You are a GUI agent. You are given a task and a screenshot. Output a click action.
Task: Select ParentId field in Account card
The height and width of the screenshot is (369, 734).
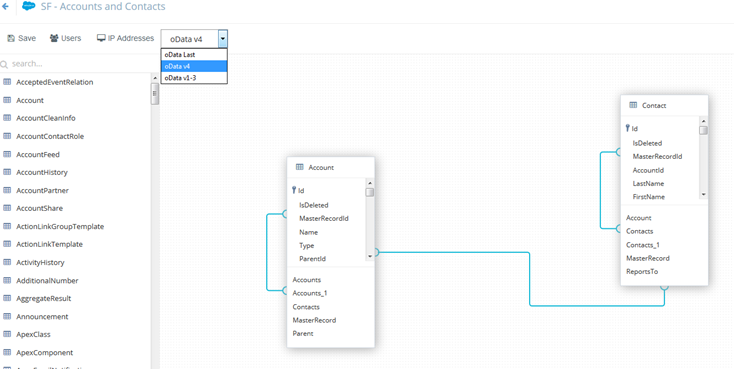coord(312,258)
